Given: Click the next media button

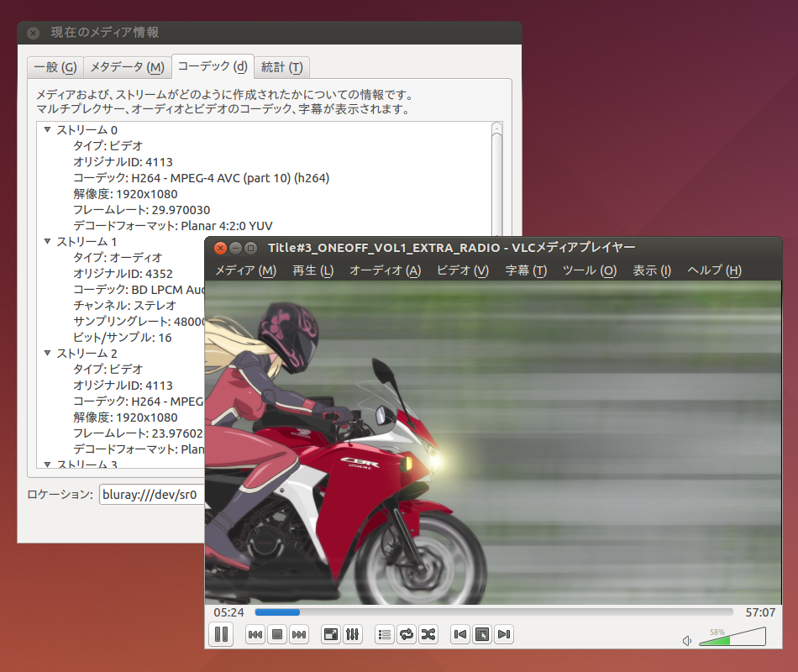Looking at the screenshot, I should coord(298,635).
